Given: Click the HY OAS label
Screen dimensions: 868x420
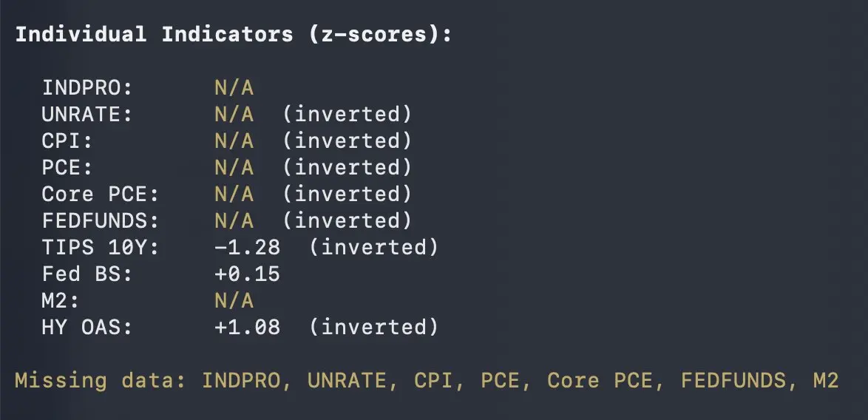Looking at the screenshot, I should tap(87, 328).
